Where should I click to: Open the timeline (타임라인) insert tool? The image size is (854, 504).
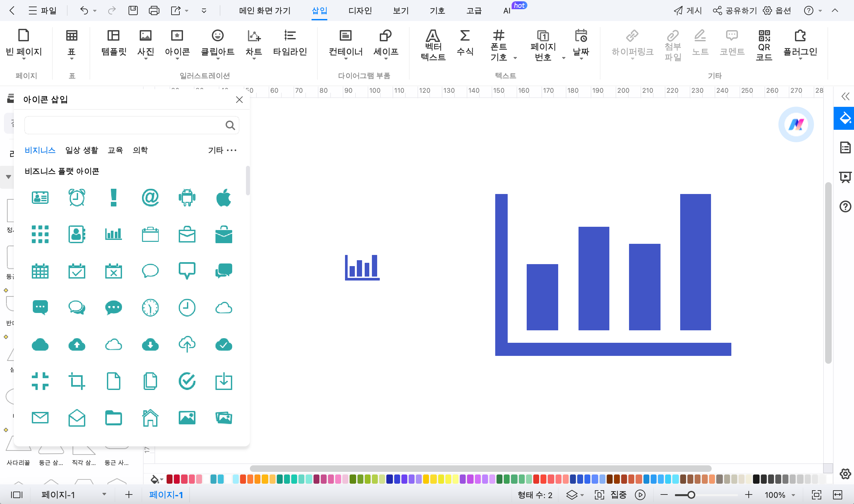(290, 43)
